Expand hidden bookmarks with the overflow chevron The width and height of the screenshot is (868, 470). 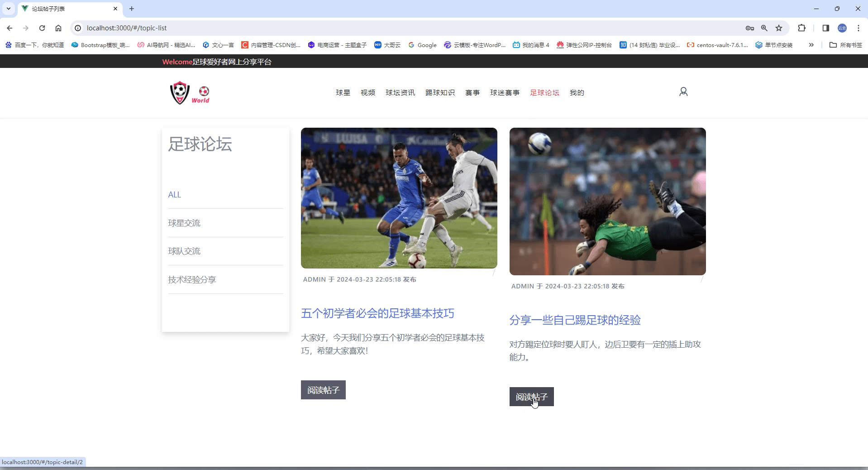tap(811, 45)
